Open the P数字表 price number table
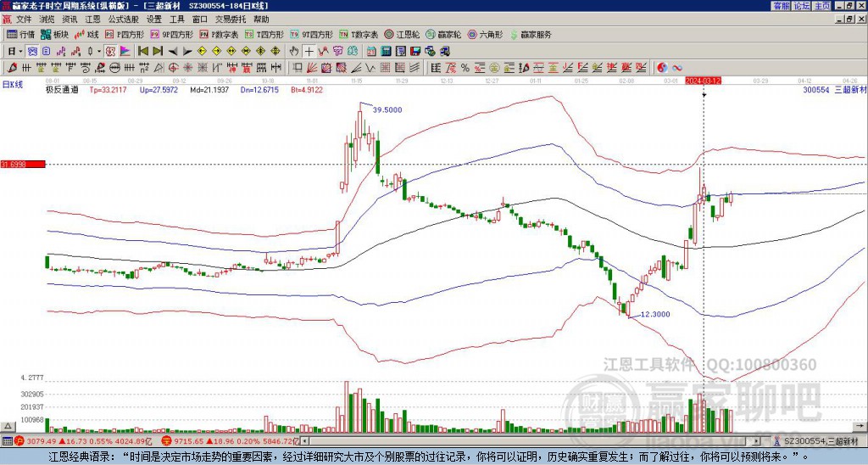The width and height of the screenshot is (868, 465). (x=219, y=34)
